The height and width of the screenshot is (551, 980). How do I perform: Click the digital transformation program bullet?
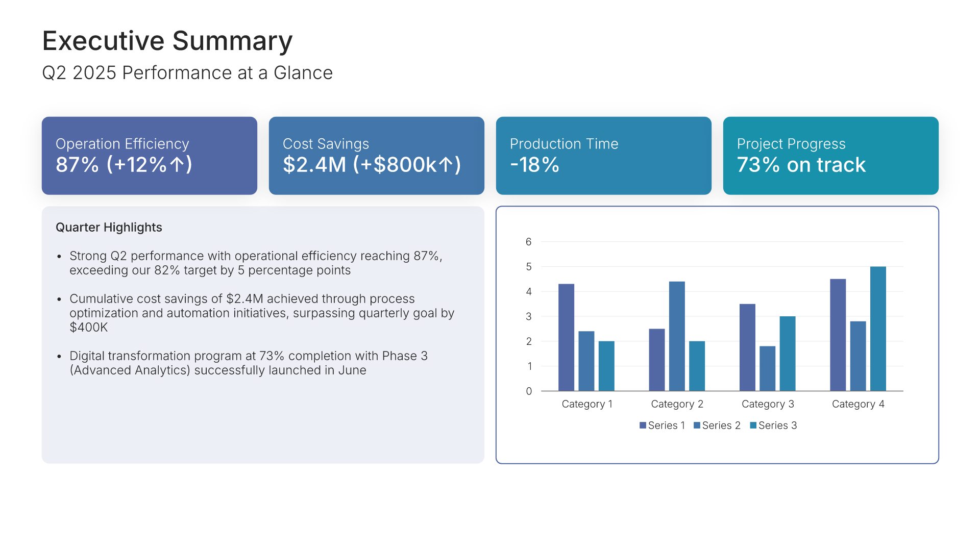(x=248, y=363)
